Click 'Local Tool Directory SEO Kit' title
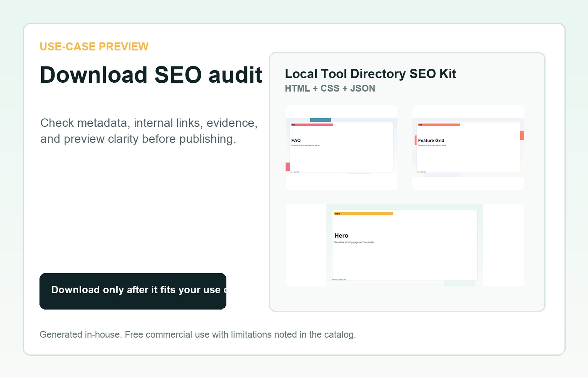 tap(370, 74)
